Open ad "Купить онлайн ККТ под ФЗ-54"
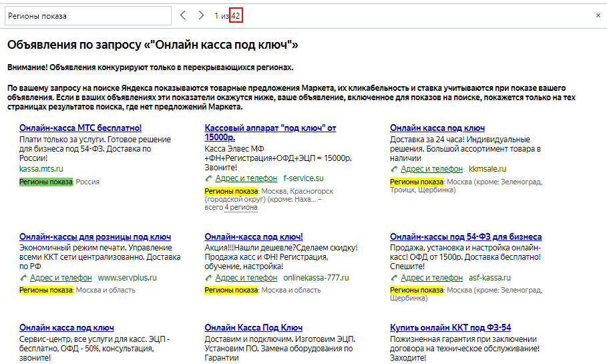The width and height of the screenshot is (607, 364). (x=450, y=327)
